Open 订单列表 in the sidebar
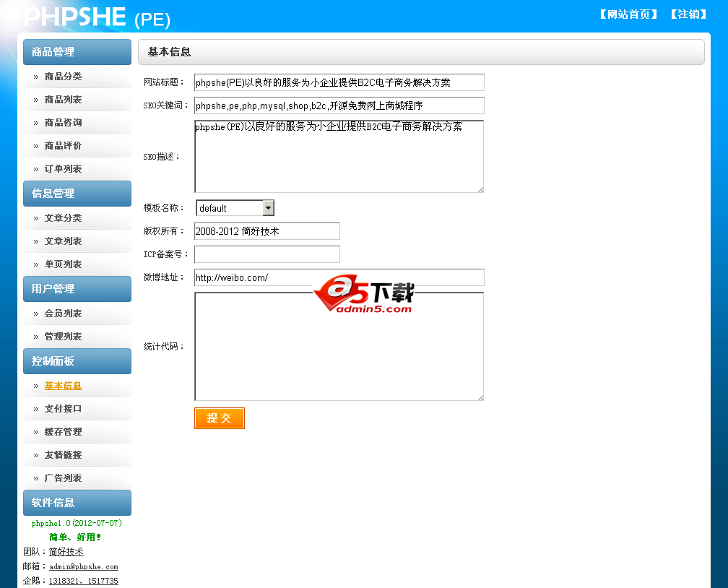Screen dimensions: 728x588 tap(63, 169)
